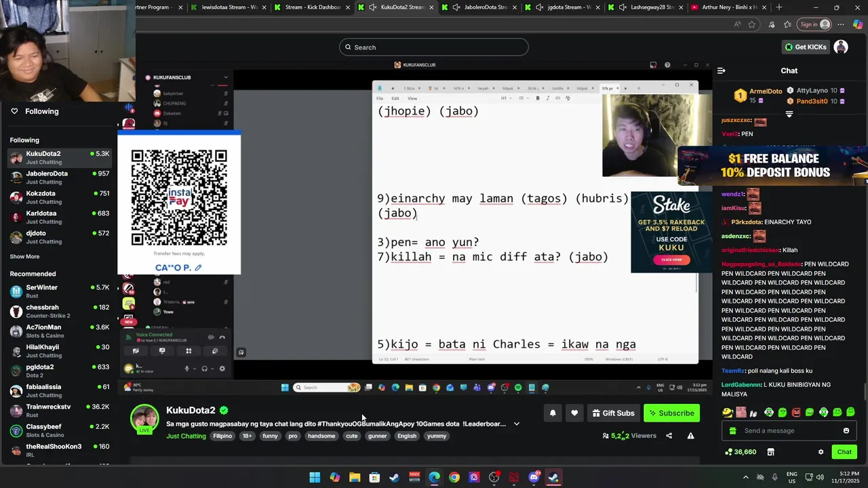Image resolution: width=868 pixels, height=488 pixels.
Task: Click the gift icon in message box
Action: (x=732, y=430)
